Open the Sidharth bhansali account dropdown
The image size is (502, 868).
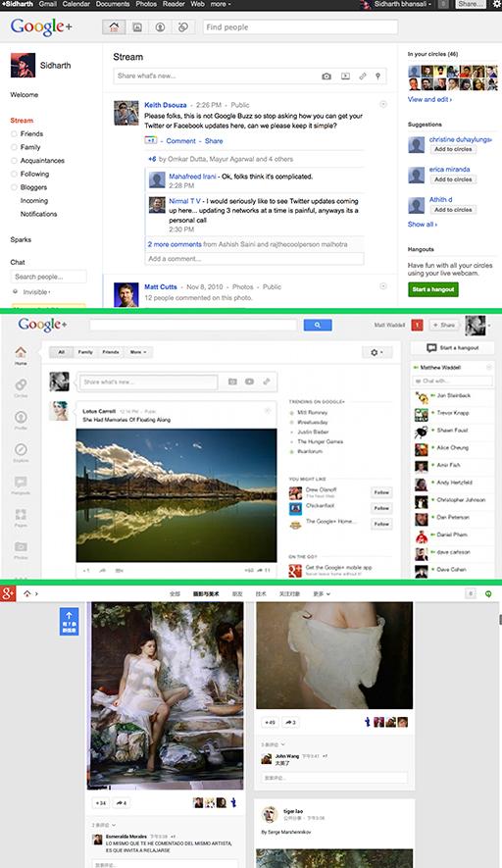coord(402,4)
